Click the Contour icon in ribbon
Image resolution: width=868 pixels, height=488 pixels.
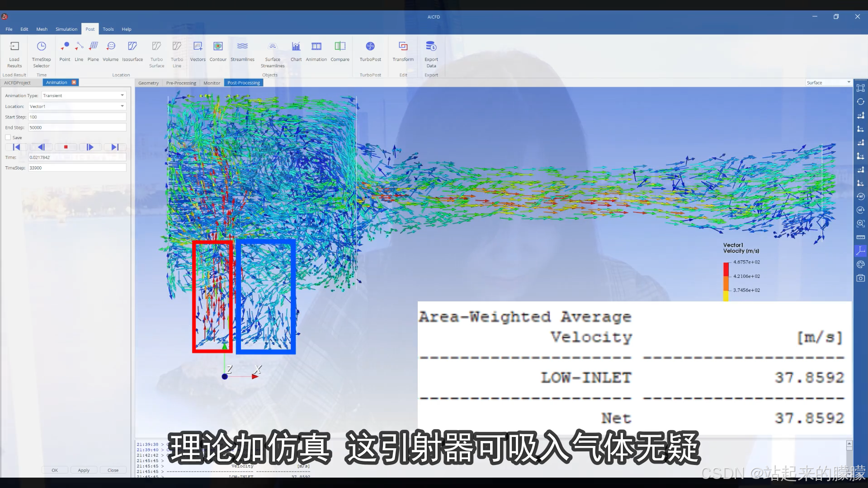218,47
